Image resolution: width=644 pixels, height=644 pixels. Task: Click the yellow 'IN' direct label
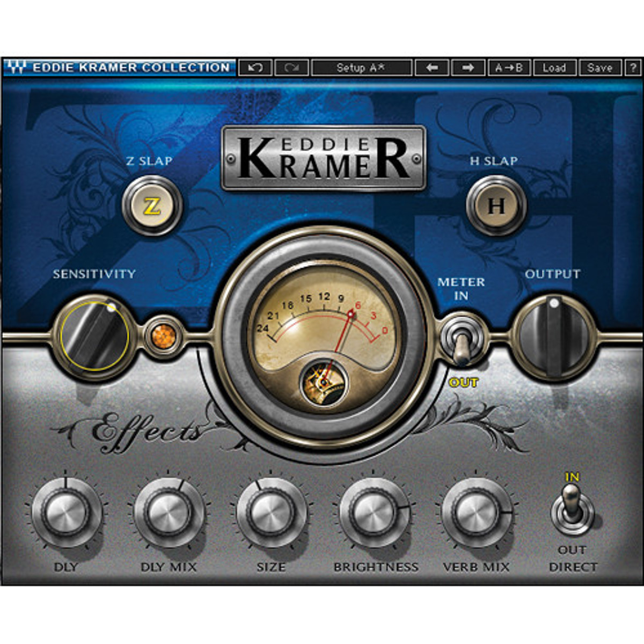572,477
